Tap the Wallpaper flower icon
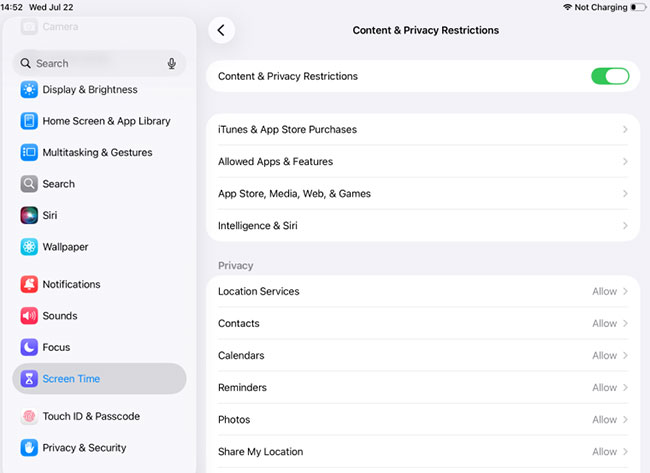 tap(29, 247)
